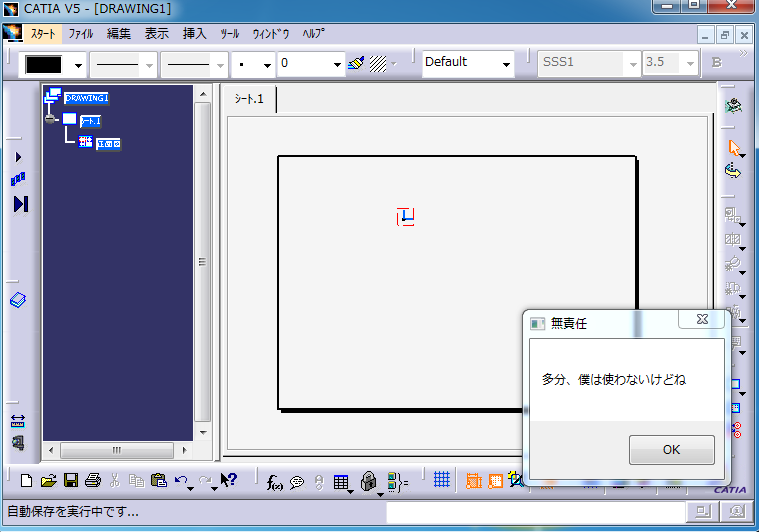Viewport: 759px width, 532px height.
Task: Click the green workbench icon at top right
Action: click(x=733, y=106)
